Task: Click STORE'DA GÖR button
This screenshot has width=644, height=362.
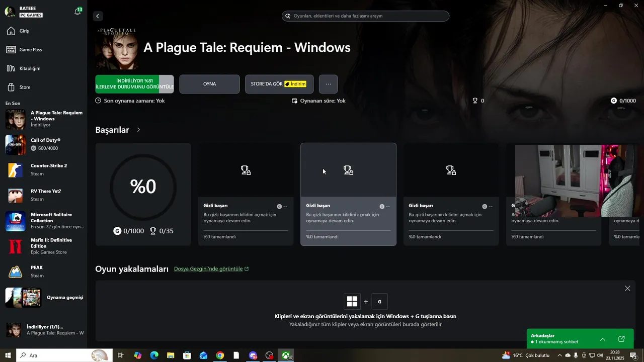Action: pos(279,84)
